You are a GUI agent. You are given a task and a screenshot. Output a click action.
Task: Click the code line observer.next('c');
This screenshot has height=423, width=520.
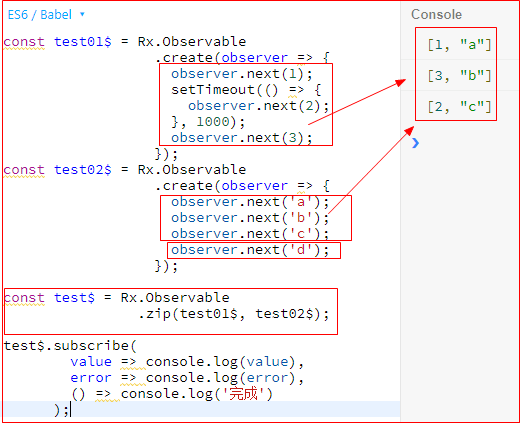click(250, 234)
